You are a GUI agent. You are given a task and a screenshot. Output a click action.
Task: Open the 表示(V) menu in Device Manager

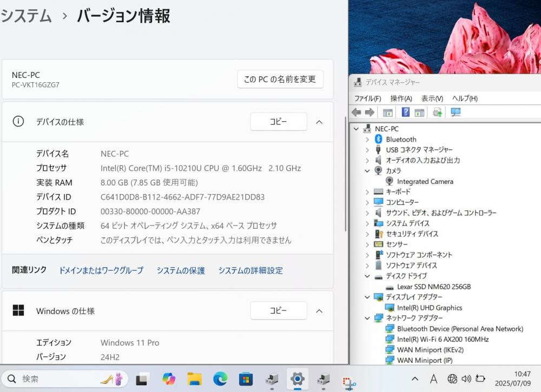432,98
